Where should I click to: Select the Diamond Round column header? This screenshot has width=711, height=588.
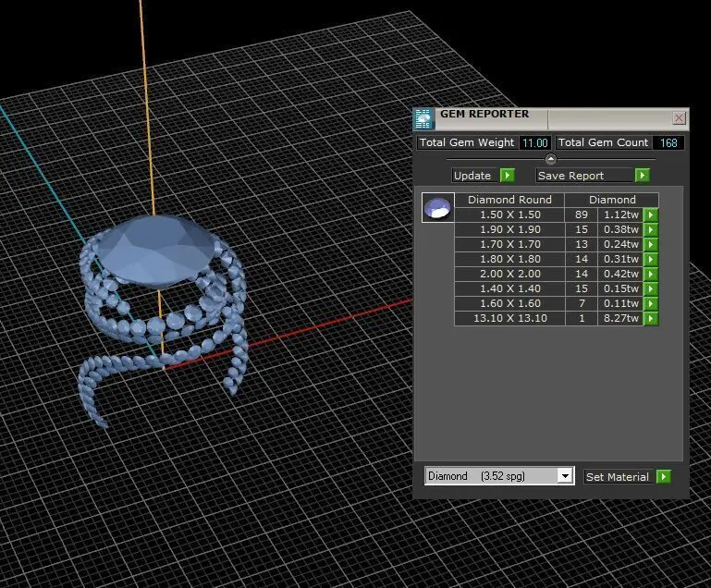click(x=509, y=200)
